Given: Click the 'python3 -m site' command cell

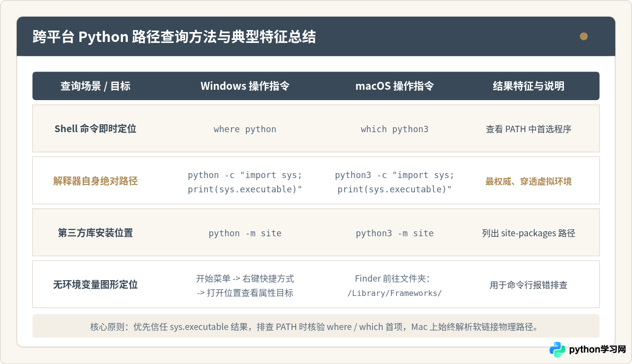Looking at the screenshot, I should [395, 233].
